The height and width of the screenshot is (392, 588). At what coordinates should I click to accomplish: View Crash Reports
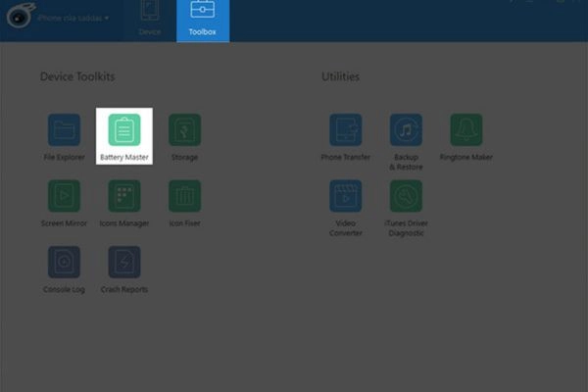point(124,263)
